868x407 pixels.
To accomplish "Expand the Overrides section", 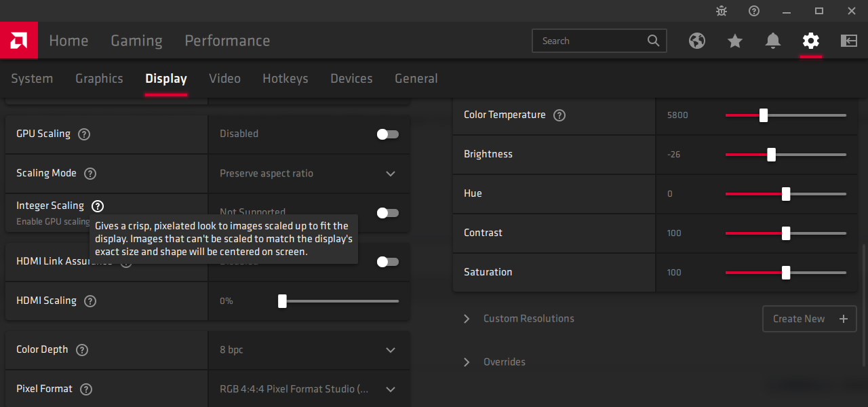I will (x=467, y=362).
